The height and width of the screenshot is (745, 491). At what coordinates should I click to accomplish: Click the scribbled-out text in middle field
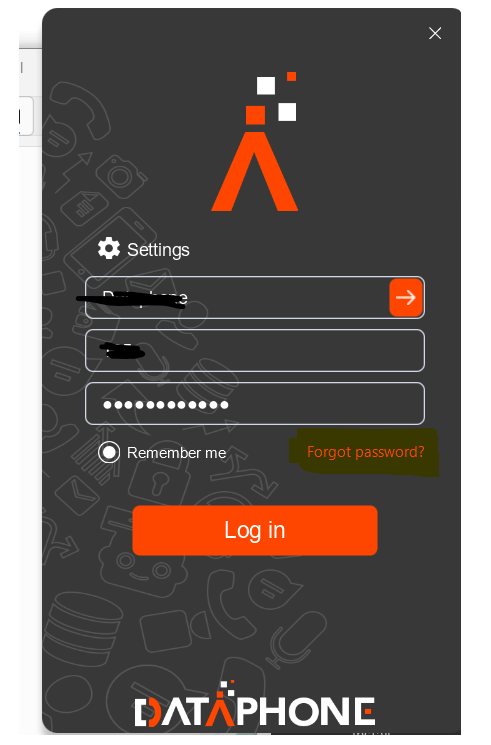click(x=122, y=352)
